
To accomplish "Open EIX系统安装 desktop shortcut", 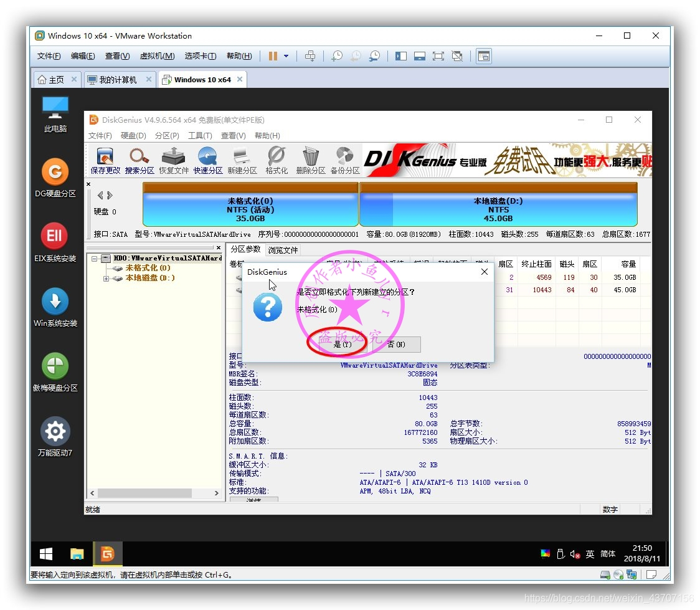I will 55,242.
